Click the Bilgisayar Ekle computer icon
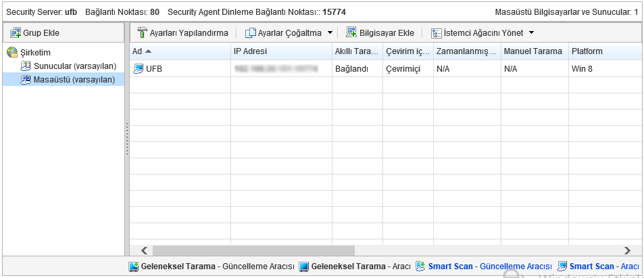Viewport: 644px width, 278px height. click(351, 32)
